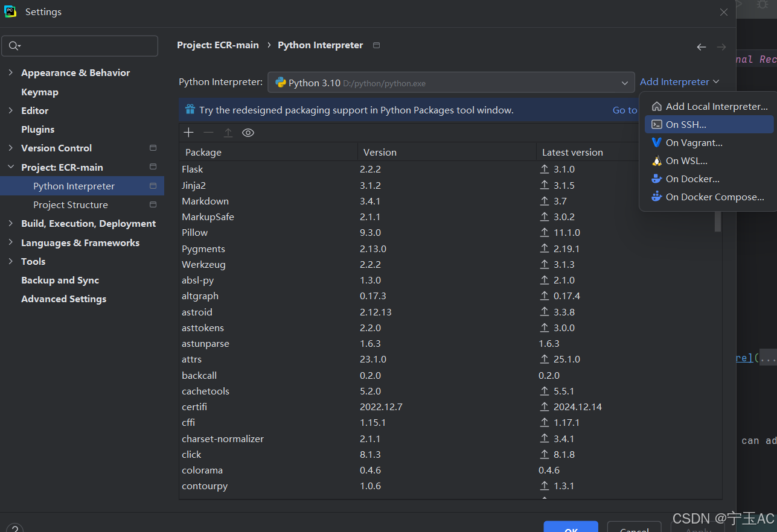Viewport: 777px width, 532px height.
Task: Click the package list vertical scrollbar
Action: coord(718,221)
